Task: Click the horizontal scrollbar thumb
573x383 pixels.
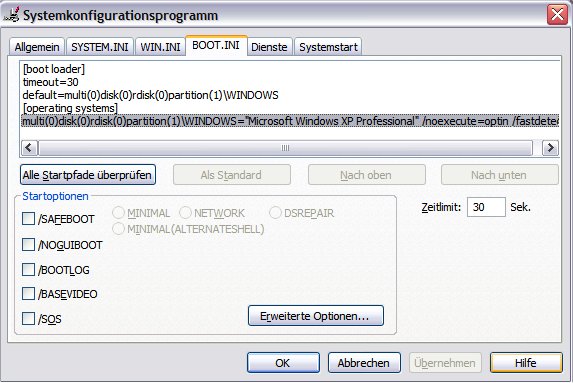Action: click(x=285, y=148)
